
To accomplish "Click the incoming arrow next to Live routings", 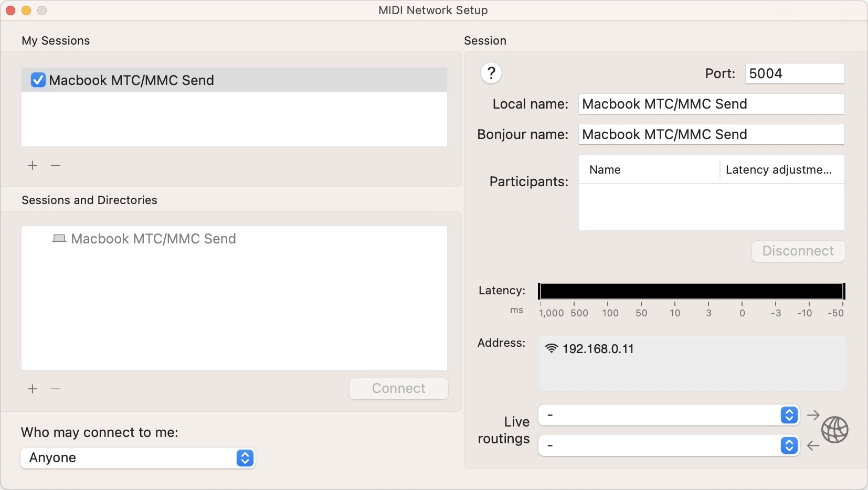I will point(813,445).
